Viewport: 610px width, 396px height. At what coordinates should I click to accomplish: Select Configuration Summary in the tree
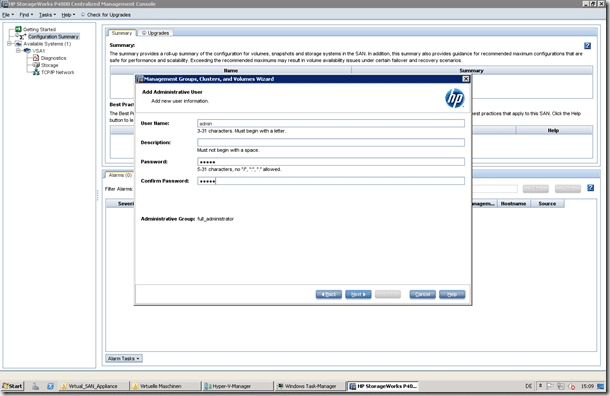[53, 37]
